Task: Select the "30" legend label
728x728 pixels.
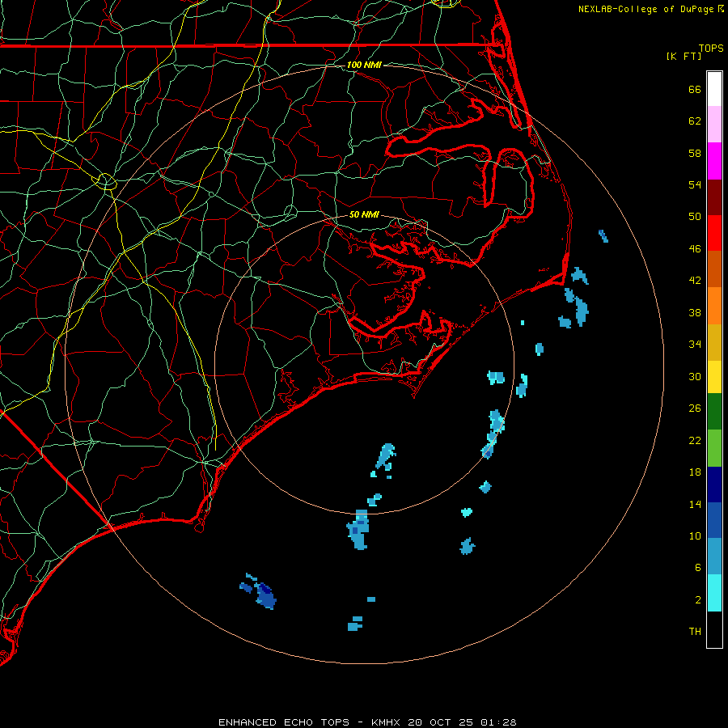Action: [x=695, y=376]
